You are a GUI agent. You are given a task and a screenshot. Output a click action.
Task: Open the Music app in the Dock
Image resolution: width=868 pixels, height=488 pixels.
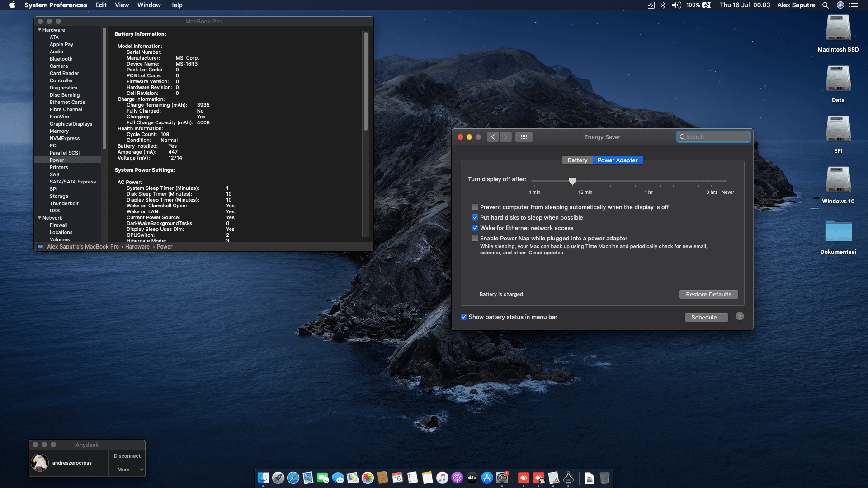click(x=442, y=478)
